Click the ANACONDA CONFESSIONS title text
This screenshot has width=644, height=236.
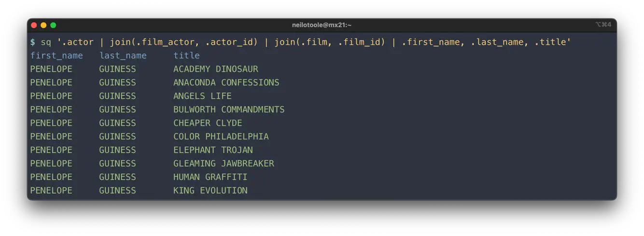click(226, 83)
